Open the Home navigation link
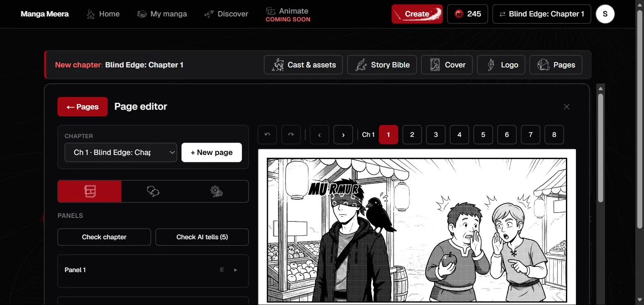 tap(103, 14)
